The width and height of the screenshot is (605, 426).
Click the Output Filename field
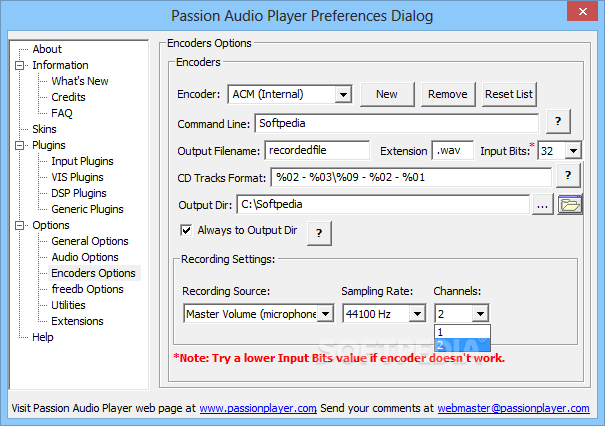(x=317, y=150)
